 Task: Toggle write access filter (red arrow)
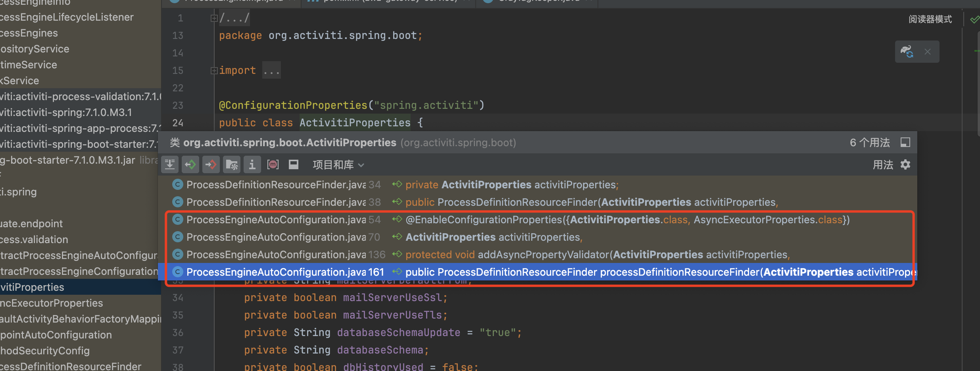211,164
